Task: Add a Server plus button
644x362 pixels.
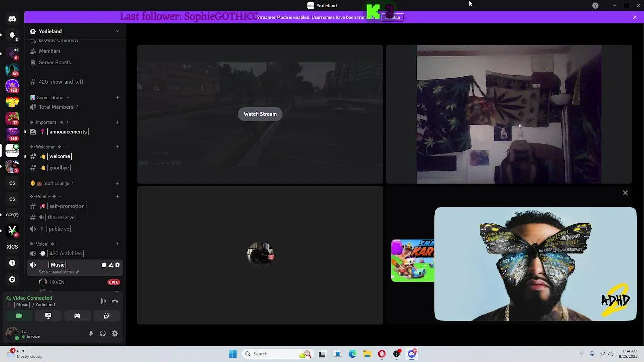Action: click(12, 263)
